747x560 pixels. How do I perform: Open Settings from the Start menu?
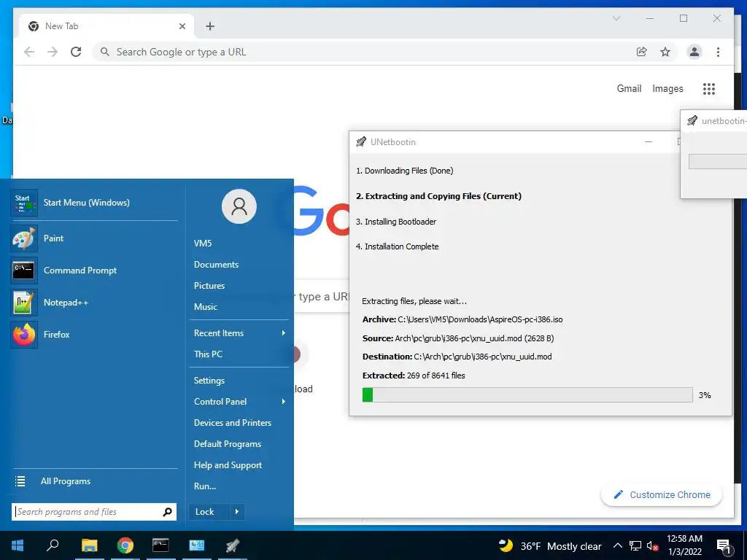[209, 380]
